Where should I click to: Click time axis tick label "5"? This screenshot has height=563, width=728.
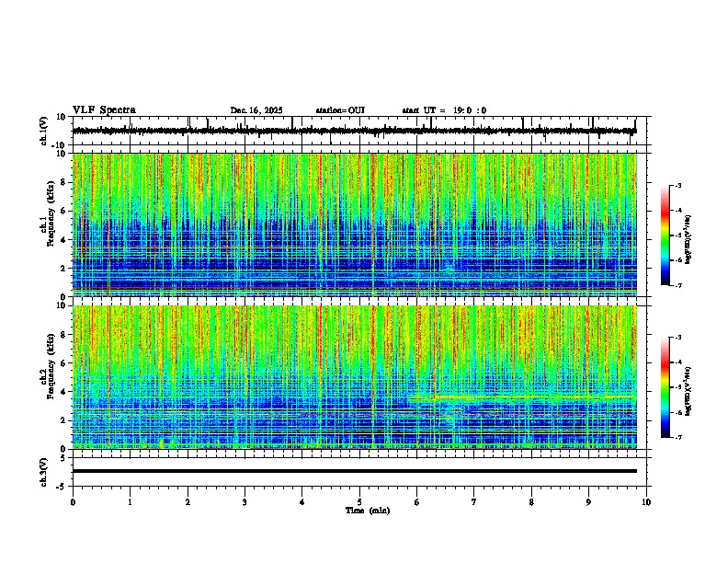coord(359,502)
